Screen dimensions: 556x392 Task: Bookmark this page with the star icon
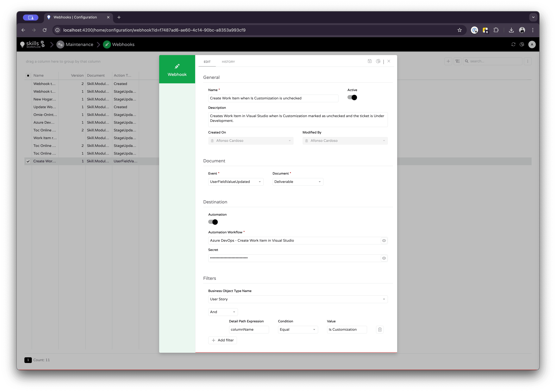[x=459, y=30]
